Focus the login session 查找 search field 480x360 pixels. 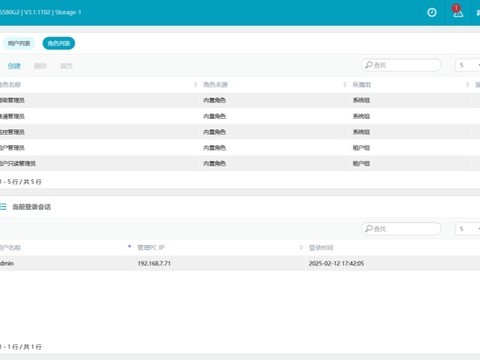click(401, 229)
